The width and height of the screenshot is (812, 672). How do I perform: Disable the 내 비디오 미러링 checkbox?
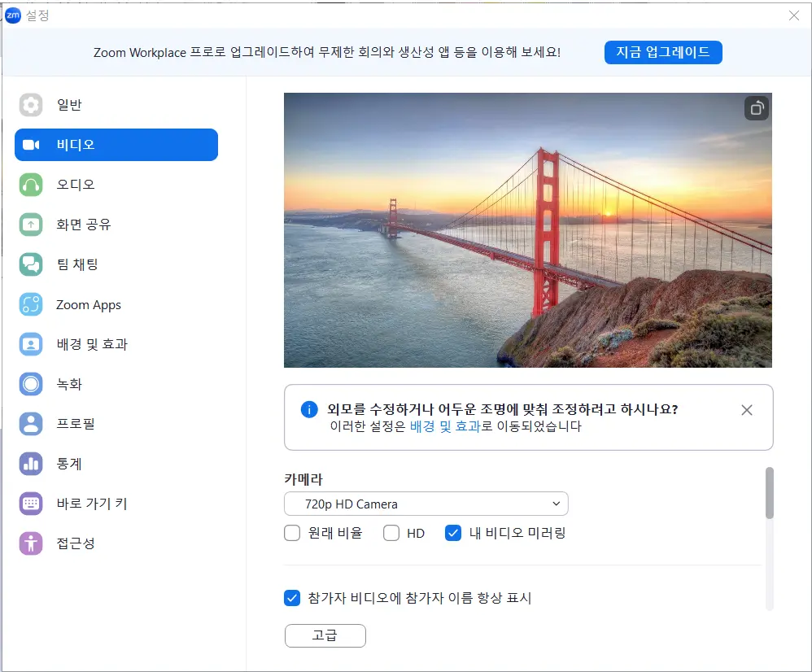[455, 533]
